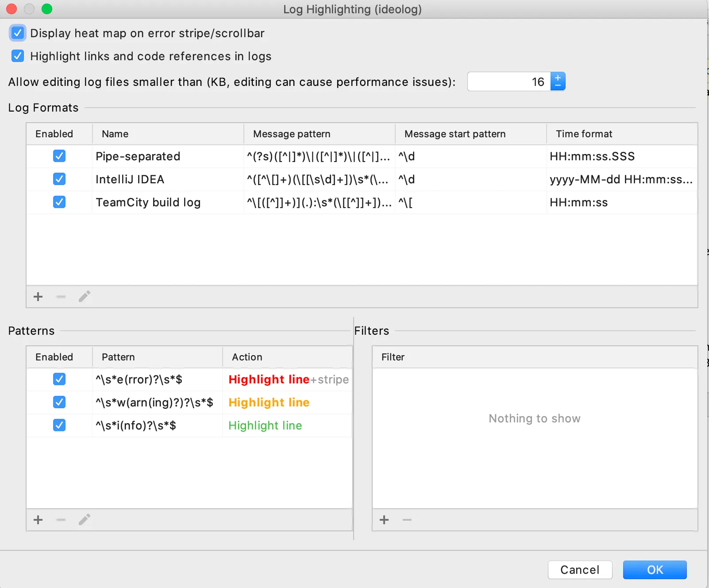Image resolution: width=709 pixels, height=588 pixels.
Task: Select the i(nfo) pattern text
Action: (136, 426)
